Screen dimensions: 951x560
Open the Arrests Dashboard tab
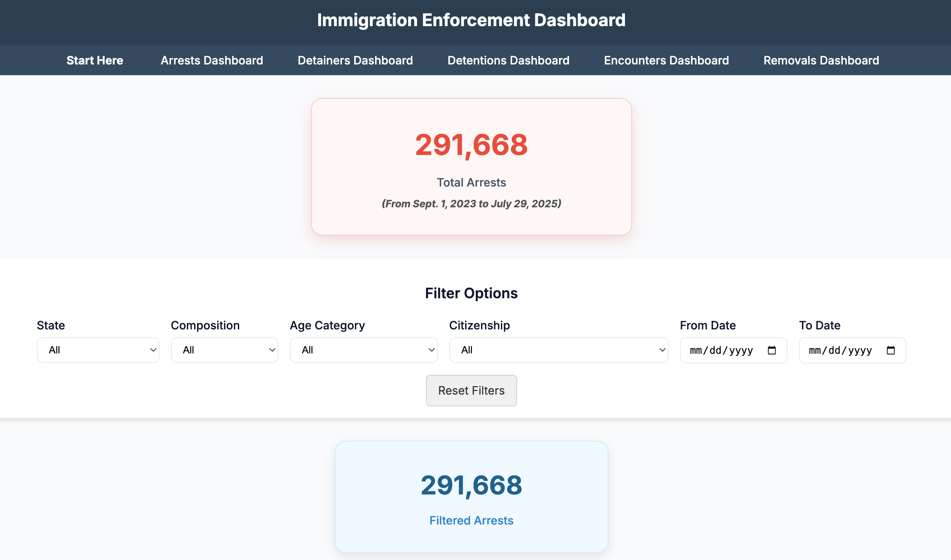pos(212,61)
